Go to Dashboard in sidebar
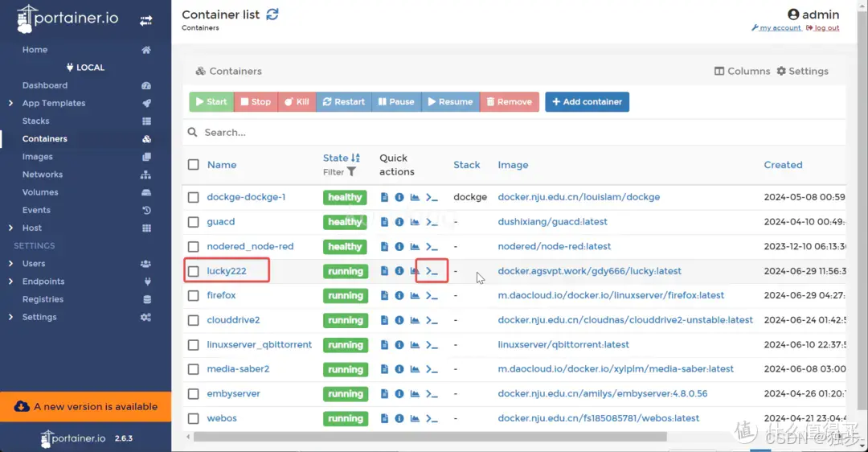The height and width of the screenshot is (452, 868). click(x=45, y=85)
